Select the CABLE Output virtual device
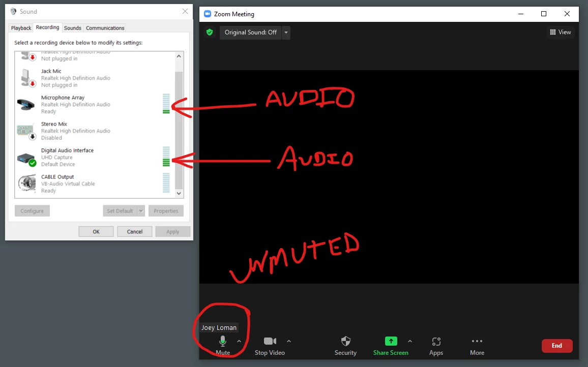 point(95,183)
